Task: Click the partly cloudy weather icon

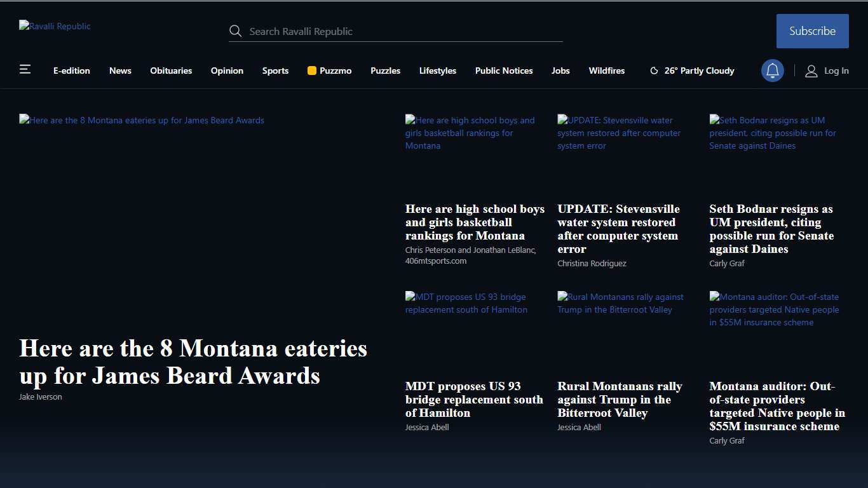Action: [654, 71]
